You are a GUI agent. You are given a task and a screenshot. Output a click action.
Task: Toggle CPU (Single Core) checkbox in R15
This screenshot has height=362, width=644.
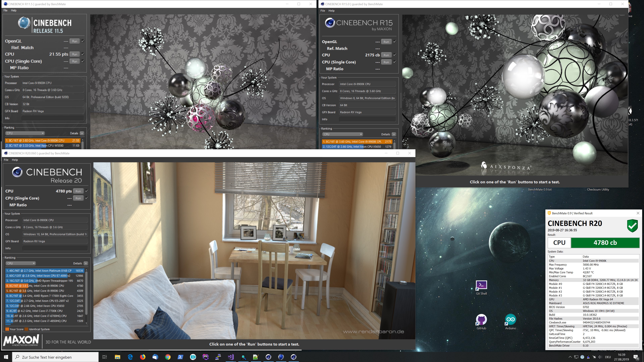pos(394,62)
